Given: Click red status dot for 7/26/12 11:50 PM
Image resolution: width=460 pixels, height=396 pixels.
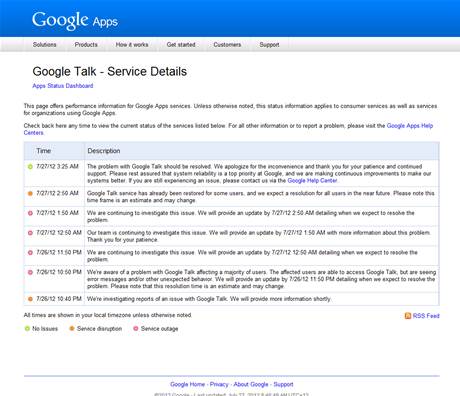Looking at the screenshot, I should (30, 252).
